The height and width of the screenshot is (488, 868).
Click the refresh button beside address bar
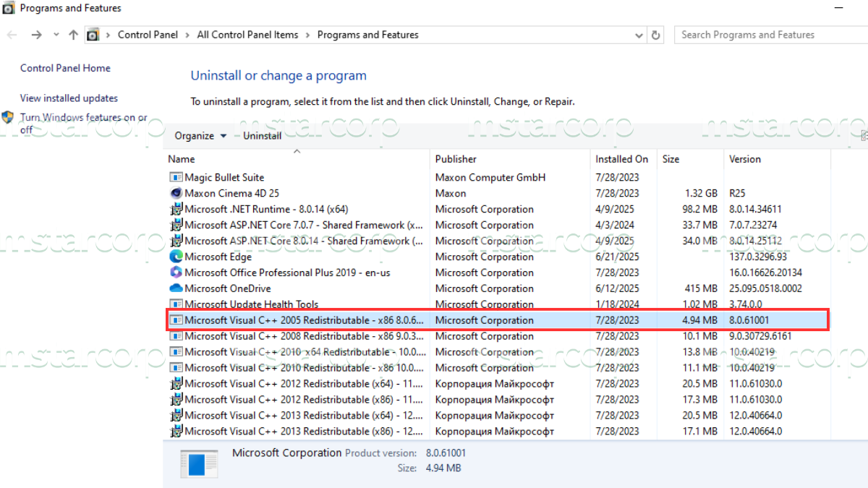pyautogui.click(x=656, y=35)
